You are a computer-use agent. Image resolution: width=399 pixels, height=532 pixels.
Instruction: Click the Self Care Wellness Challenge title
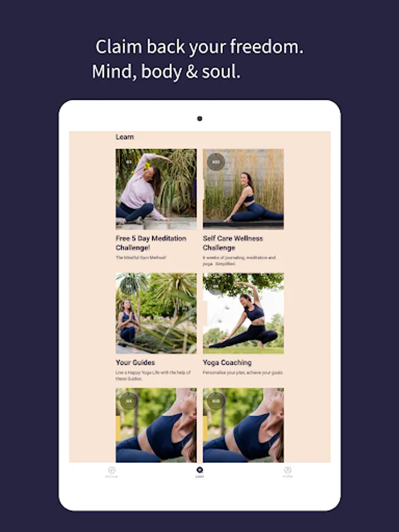(x=233, y=243)
